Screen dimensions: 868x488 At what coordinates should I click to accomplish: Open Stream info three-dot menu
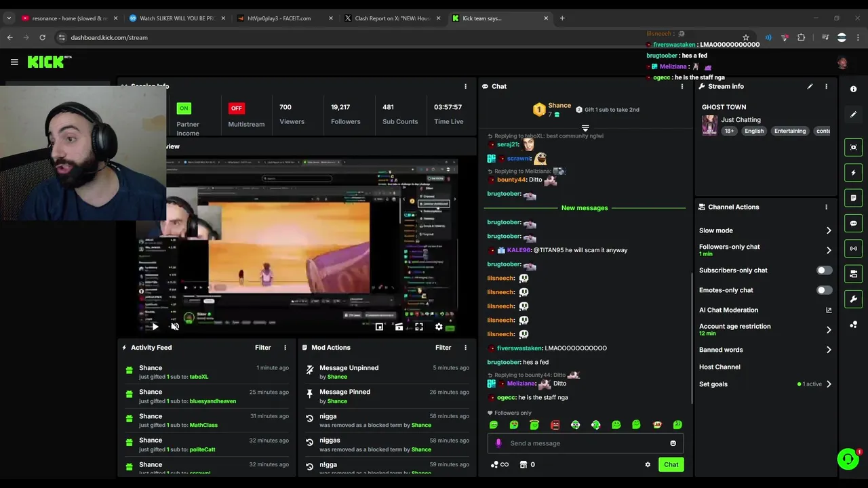click(x=826, y=86)
